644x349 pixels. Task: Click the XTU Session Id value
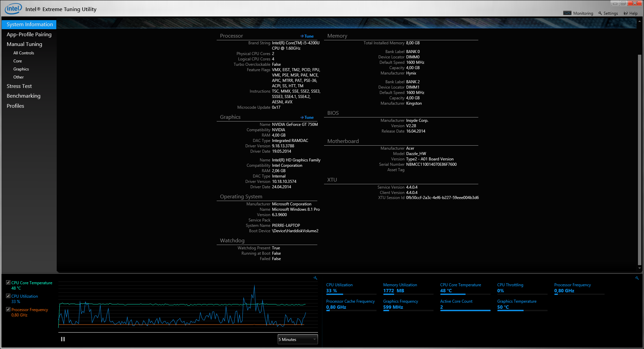(442, 198)
